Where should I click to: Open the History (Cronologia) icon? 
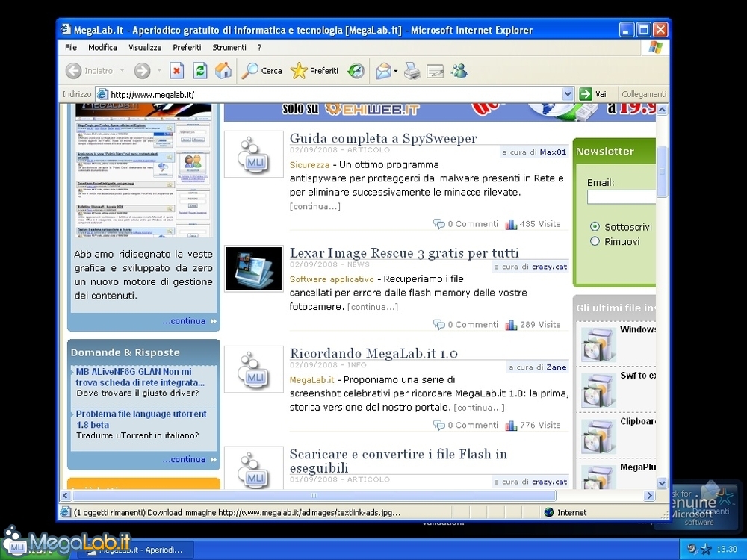pos(356,71)
